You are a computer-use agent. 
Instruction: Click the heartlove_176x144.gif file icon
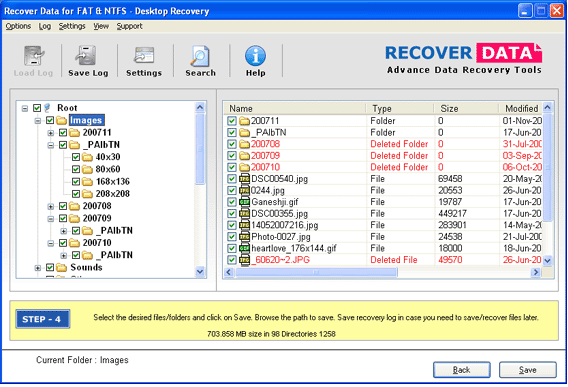click(x=245, y=248)
